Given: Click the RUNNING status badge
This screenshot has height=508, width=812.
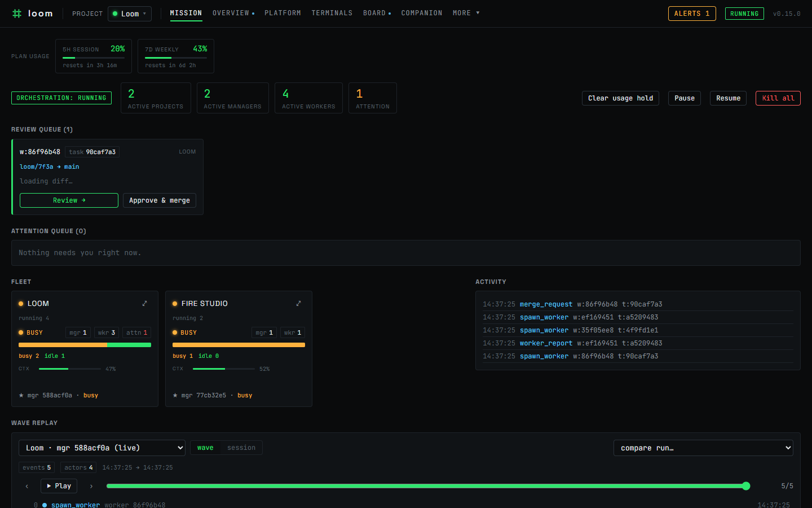Looking at the screenshot, I should [x=744, y=14].
